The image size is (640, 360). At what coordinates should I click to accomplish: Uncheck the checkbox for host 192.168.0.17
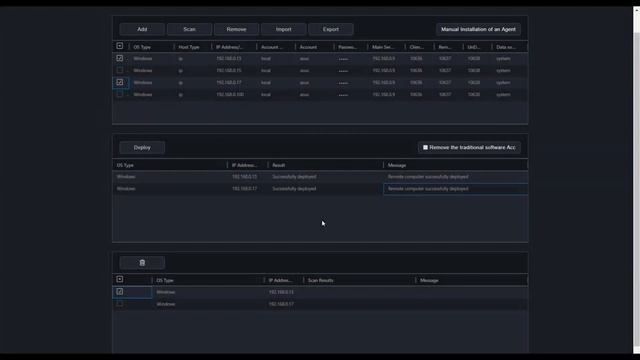120,82
